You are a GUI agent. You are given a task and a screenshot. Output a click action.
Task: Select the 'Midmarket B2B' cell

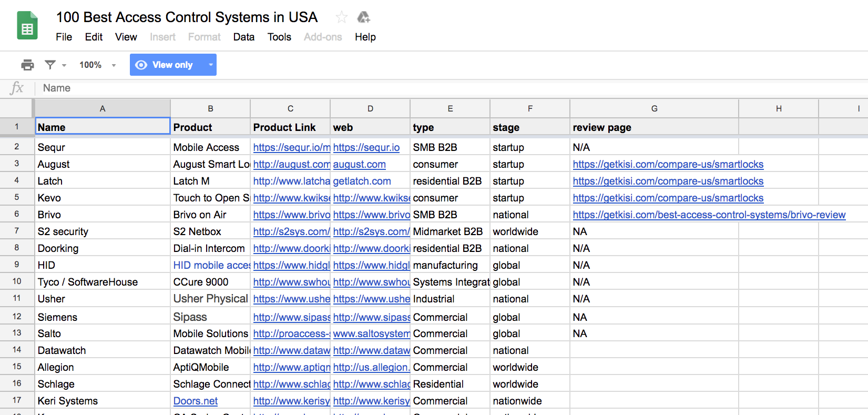point(450,231)
